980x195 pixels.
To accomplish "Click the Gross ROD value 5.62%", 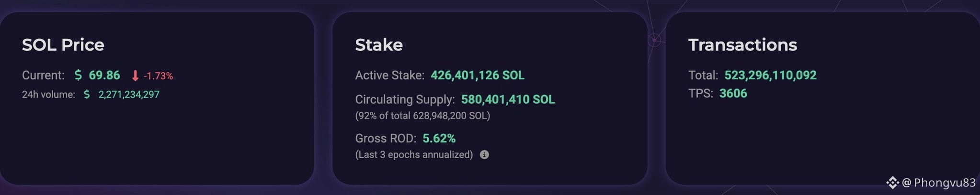I will pyautogui.click(x=439, y=138).
